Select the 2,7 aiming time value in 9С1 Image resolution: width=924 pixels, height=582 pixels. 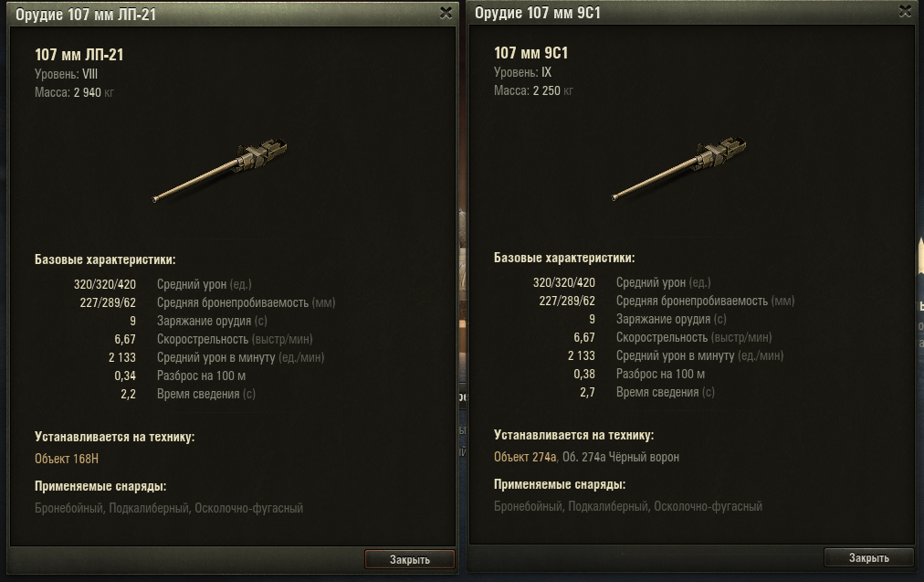click(x=587, y=392)
